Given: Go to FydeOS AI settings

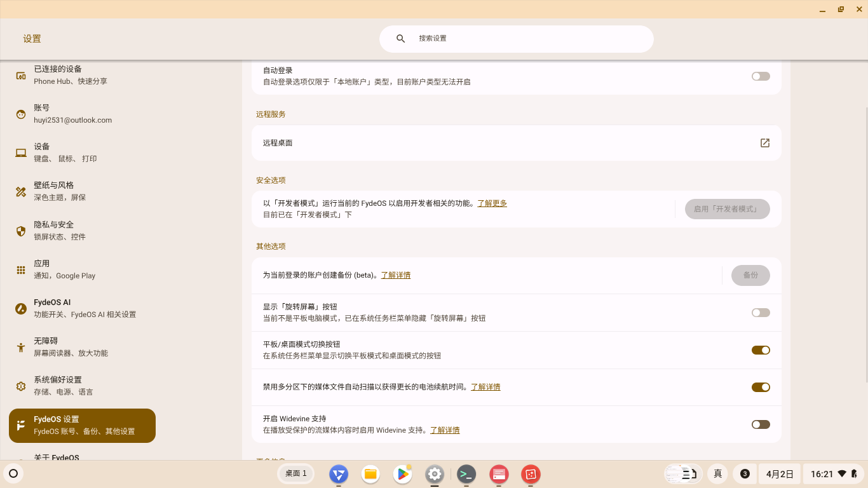Looking at the screenshot, I should pos(52,308).
